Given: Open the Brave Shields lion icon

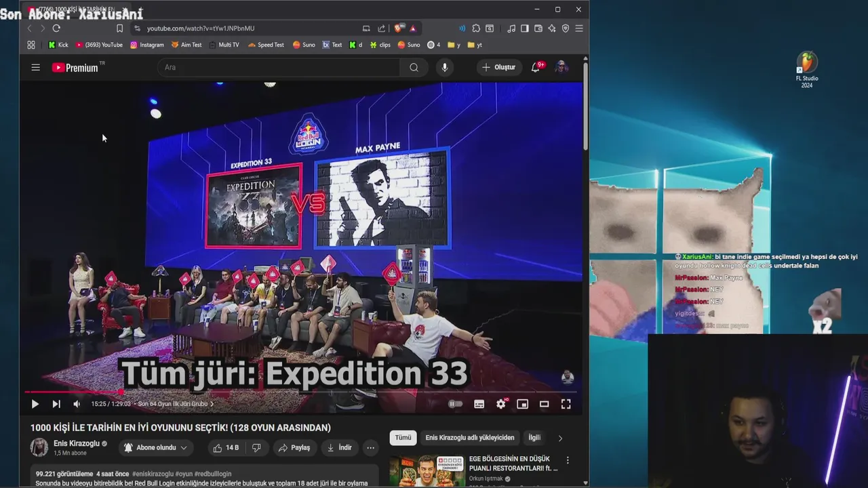Looking at the screenshot, I should point(399,28).
